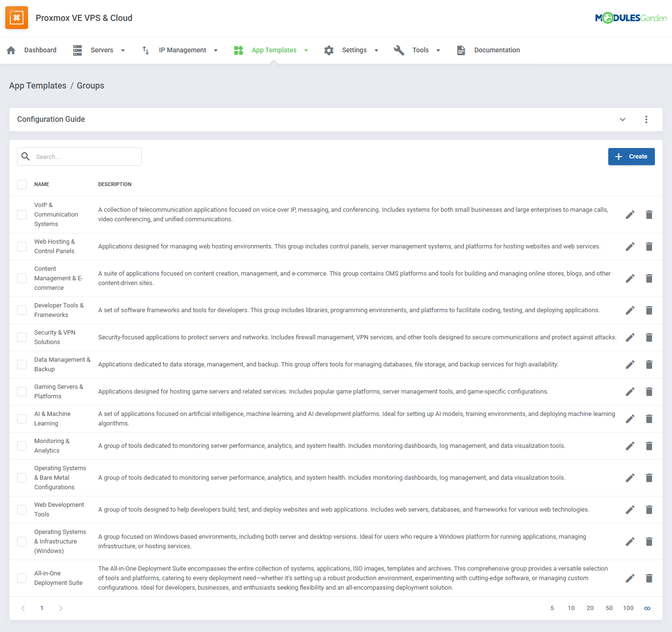Go to the Dashboard menu item
The image size is (672, 632).
pos(40,50)
